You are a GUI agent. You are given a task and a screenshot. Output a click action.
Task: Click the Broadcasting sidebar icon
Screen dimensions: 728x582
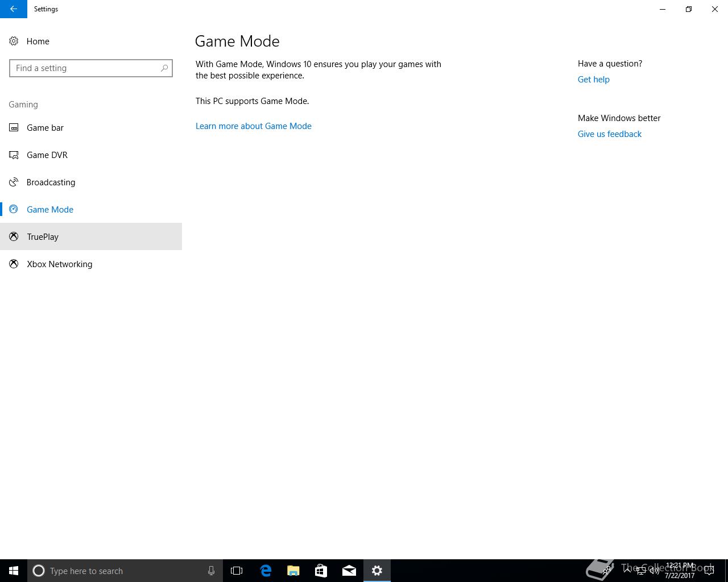[14, 182]
